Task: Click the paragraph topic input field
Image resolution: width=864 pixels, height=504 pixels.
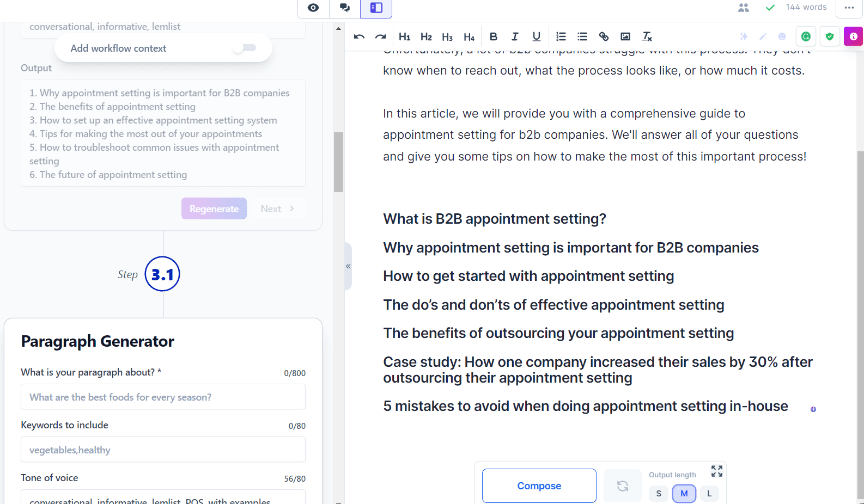Action: pyautogui.click(x=163, y=397)
